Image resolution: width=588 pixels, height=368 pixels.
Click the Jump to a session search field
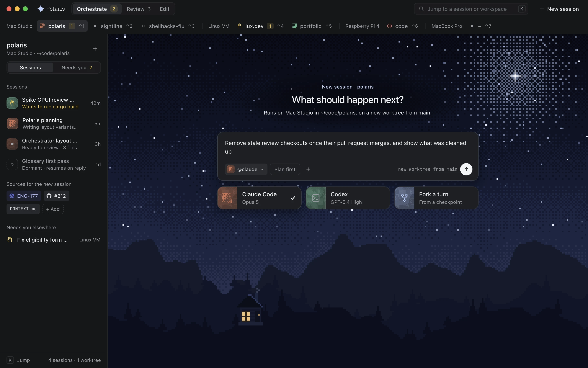click(471, 9)
